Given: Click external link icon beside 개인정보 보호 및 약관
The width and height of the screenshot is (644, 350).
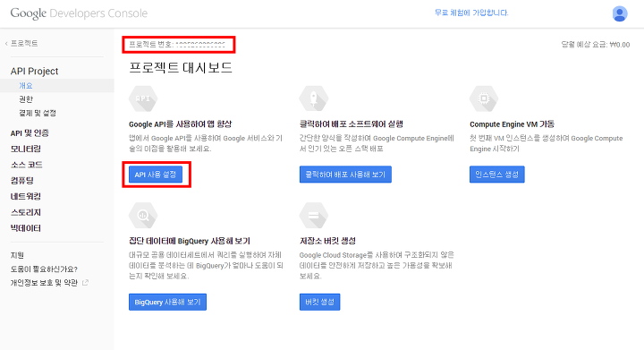Looking at the screenshot, I should pos(86,283).
